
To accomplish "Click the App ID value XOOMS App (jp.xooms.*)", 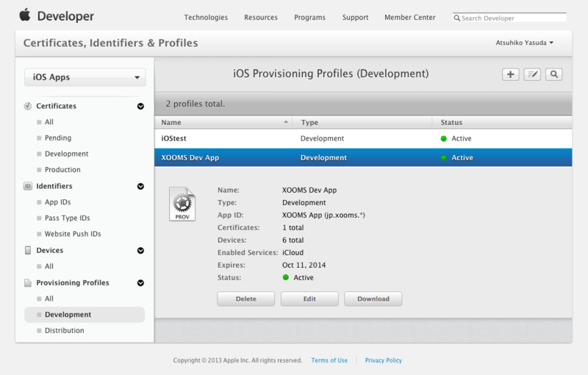I will pos(323,215).
